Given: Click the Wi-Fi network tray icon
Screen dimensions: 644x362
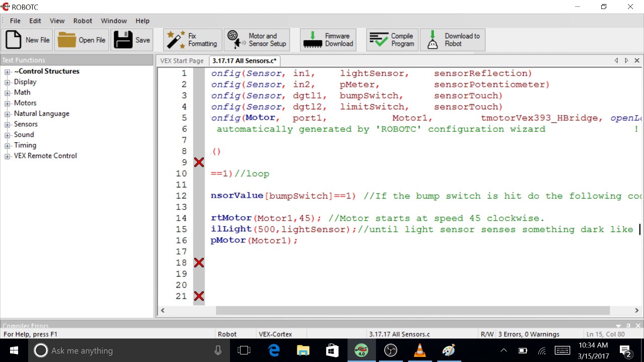Looking at the screenshot, I should click(542, 350).
